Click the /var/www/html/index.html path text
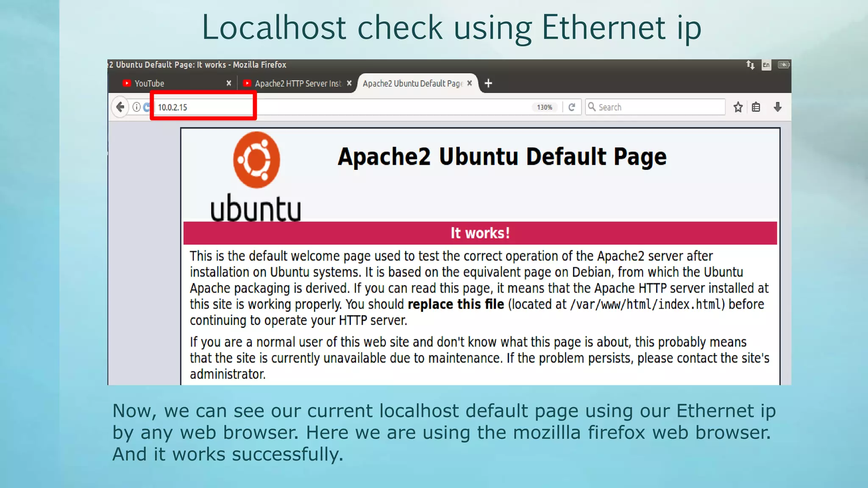The image size is (868, 488). coord(646,304)
